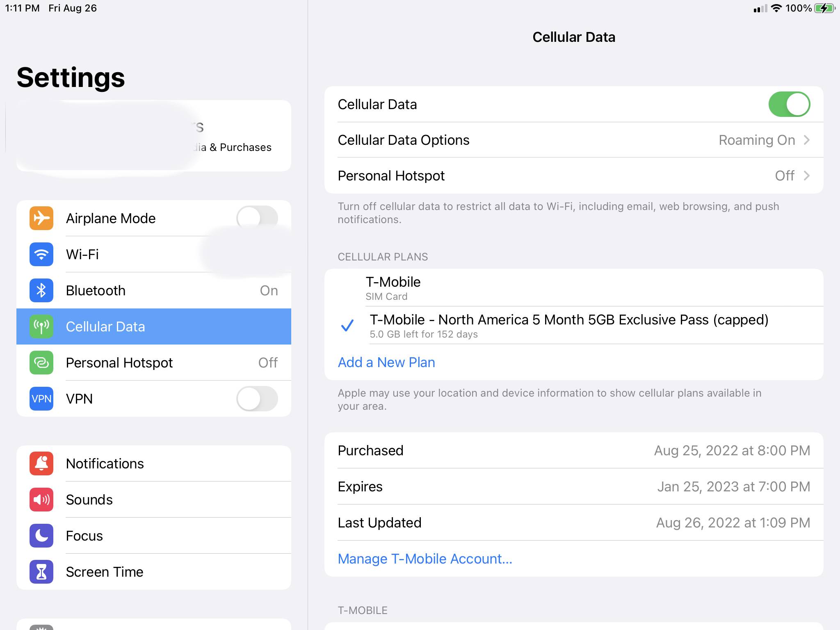Turn off the Cellular Data switch
Image resolution: width=840 pixels, height=630 pixels.
coord(789,104)
